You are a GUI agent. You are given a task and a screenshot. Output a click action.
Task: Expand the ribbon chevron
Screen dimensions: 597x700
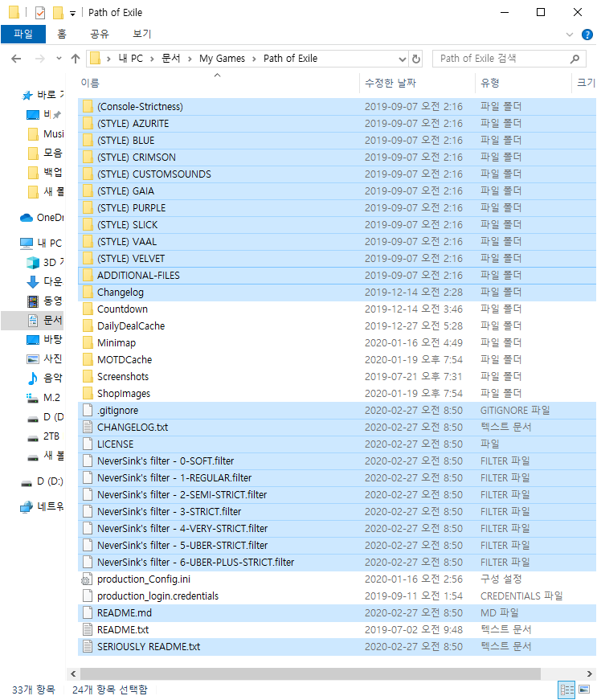[x=570, y=35]
